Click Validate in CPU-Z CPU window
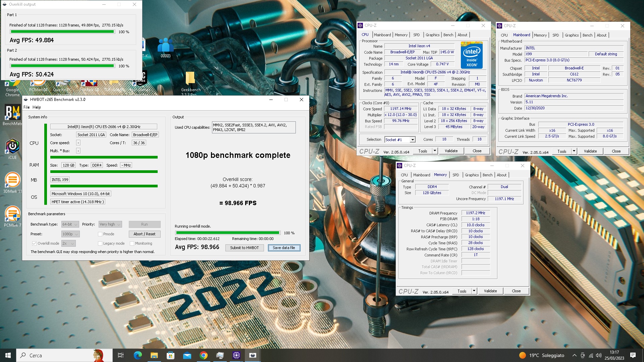 (451, 151)
